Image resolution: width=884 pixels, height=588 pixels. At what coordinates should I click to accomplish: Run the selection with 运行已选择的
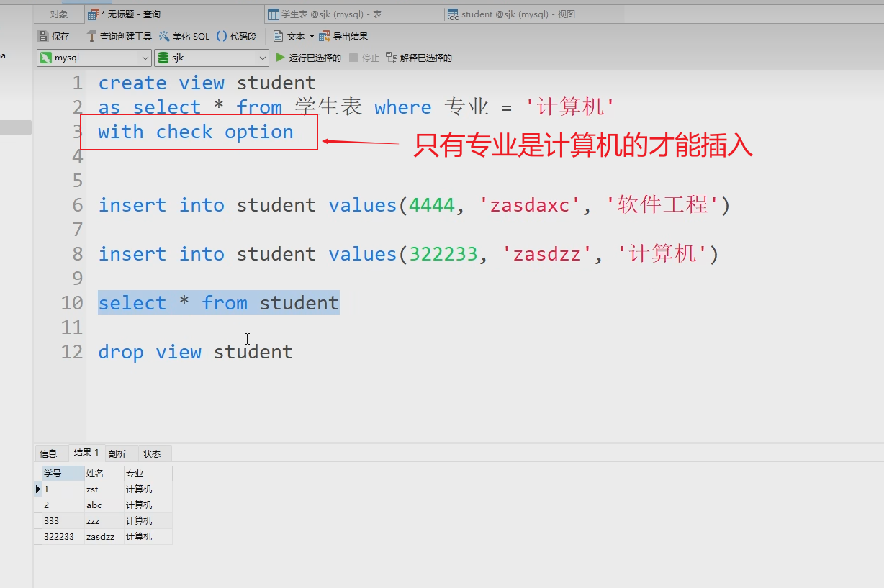click(x=309, y=58)
